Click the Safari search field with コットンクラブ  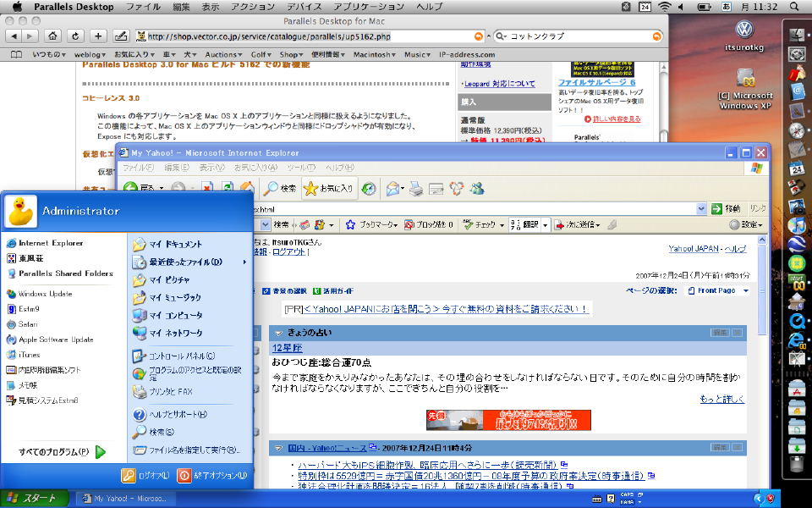coord(578,36)
